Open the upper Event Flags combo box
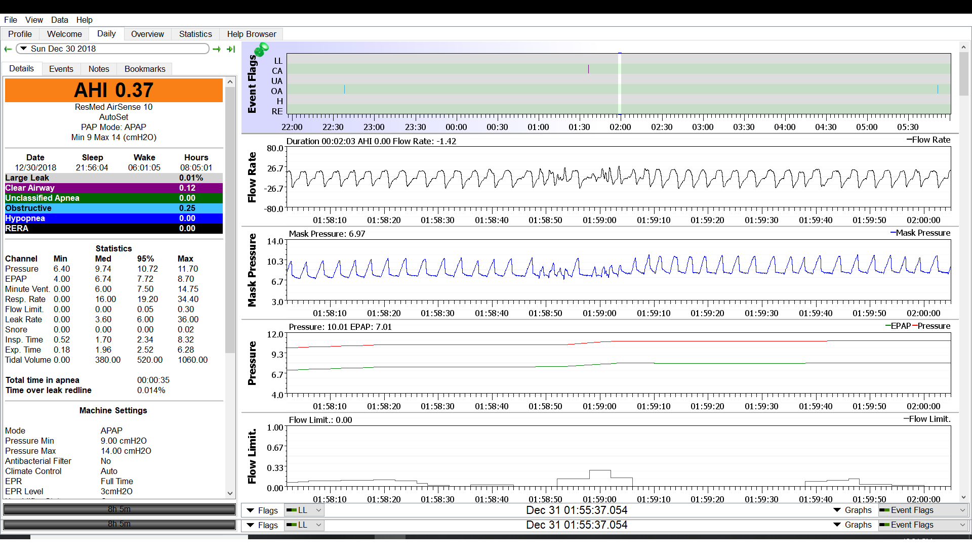Viewport: 972px width, 560px height. point(923,510)
